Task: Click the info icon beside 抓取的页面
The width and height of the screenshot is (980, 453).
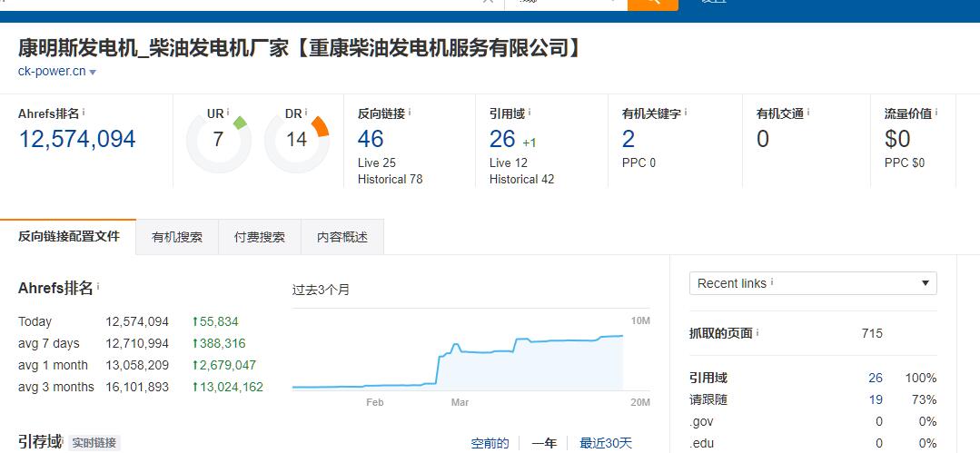Action: [757, 332]
